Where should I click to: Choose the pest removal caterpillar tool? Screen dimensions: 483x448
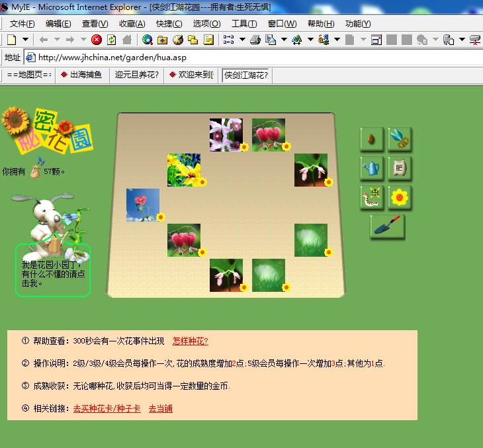(372, 197)
